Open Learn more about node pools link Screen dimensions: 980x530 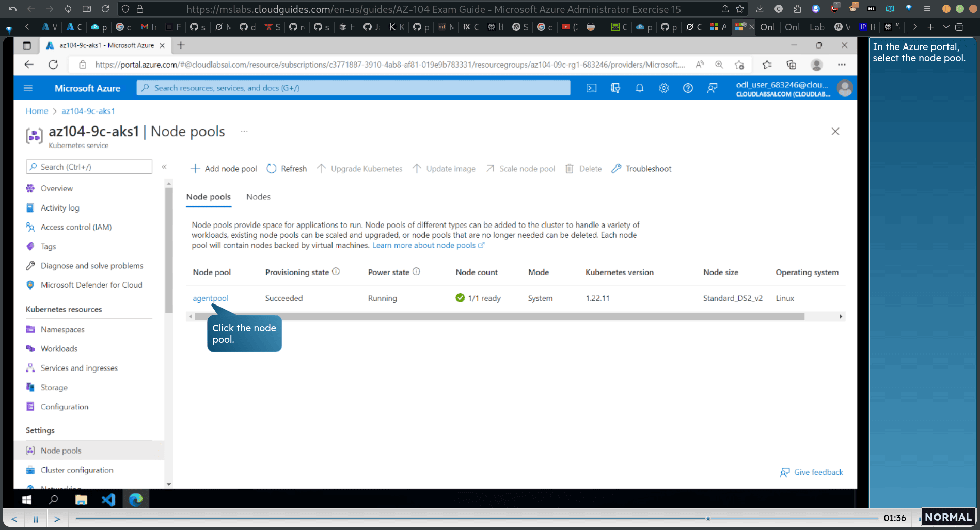pyautogui.click(x=428, y=245)
